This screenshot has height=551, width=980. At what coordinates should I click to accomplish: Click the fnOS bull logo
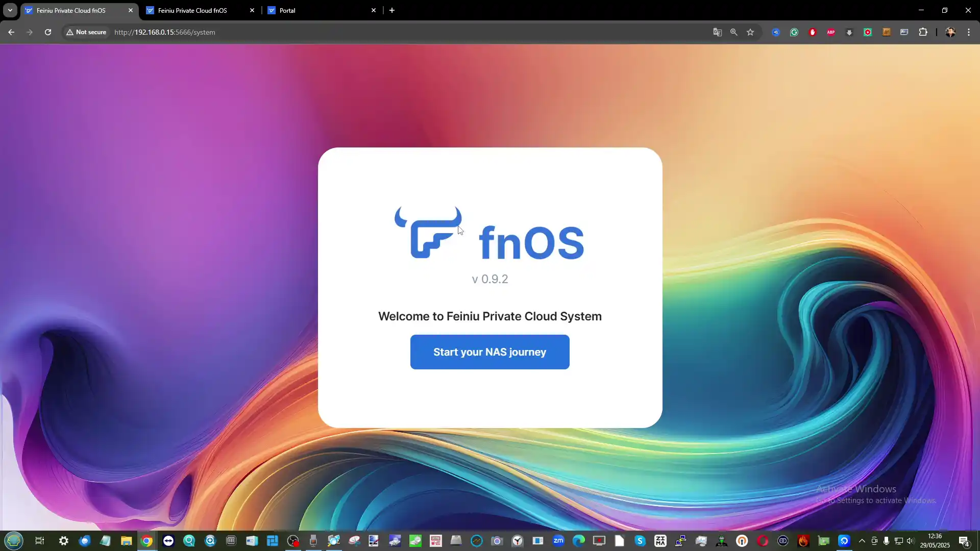428,232
